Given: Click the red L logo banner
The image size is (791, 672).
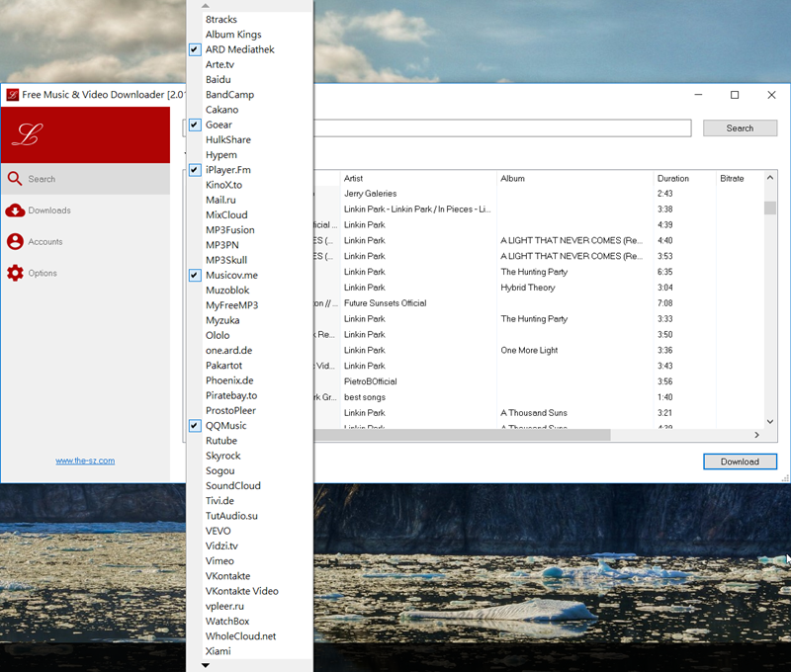Looking at the screenshot, I should tap(85, 135).
